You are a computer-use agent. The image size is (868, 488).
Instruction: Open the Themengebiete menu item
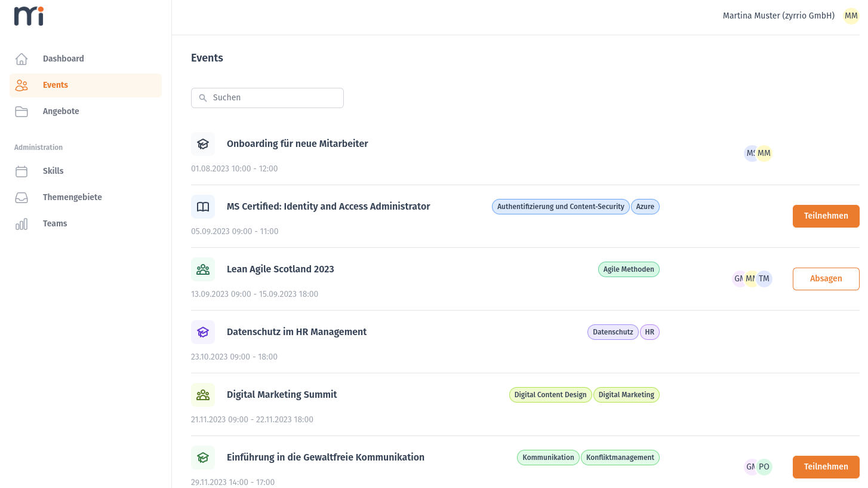[x=72, y=197]
